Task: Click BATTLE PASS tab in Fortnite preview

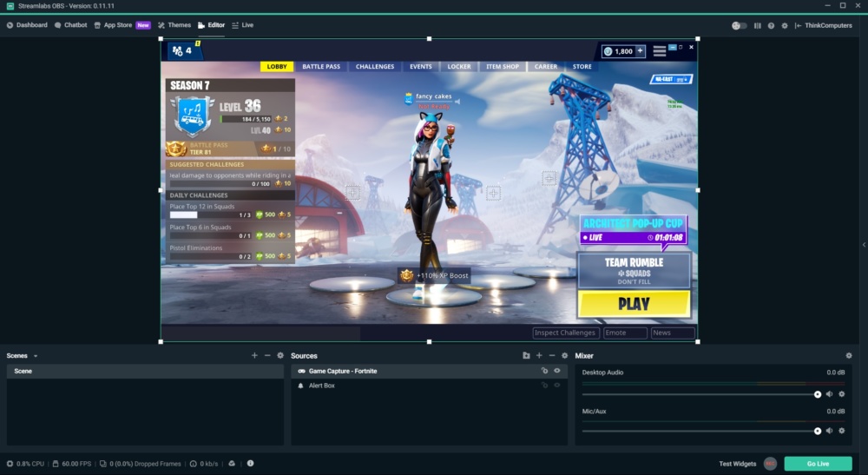Action: [x=321, y=67]
